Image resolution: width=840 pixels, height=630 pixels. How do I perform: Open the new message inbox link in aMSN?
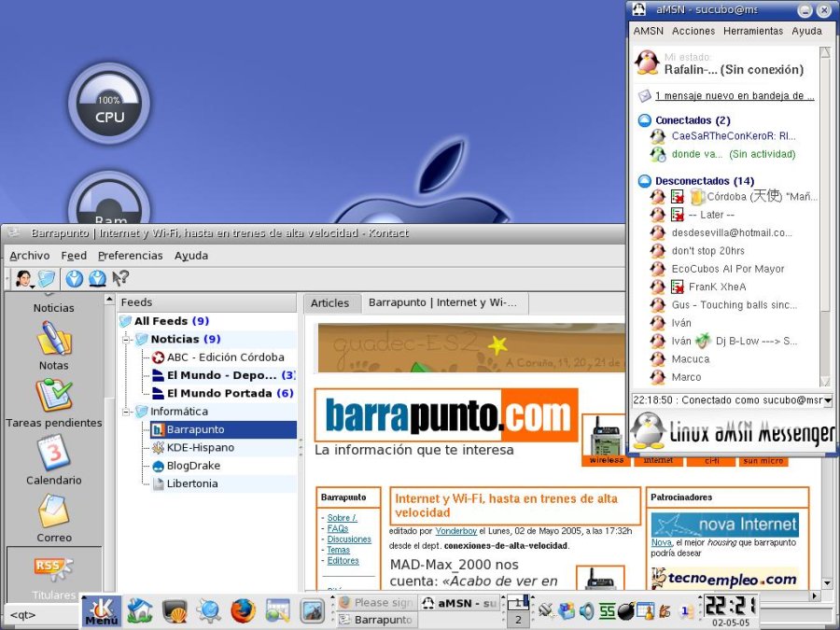(x=735, y=96)
